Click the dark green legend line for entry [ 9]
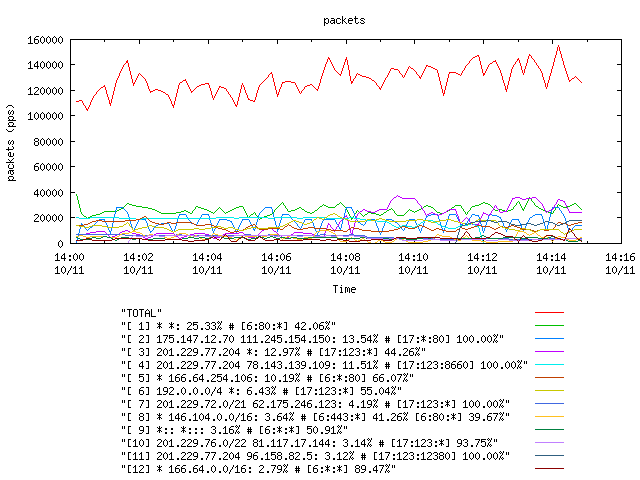Viewport: 640px width, 480px height. click(x=549, y=429)
